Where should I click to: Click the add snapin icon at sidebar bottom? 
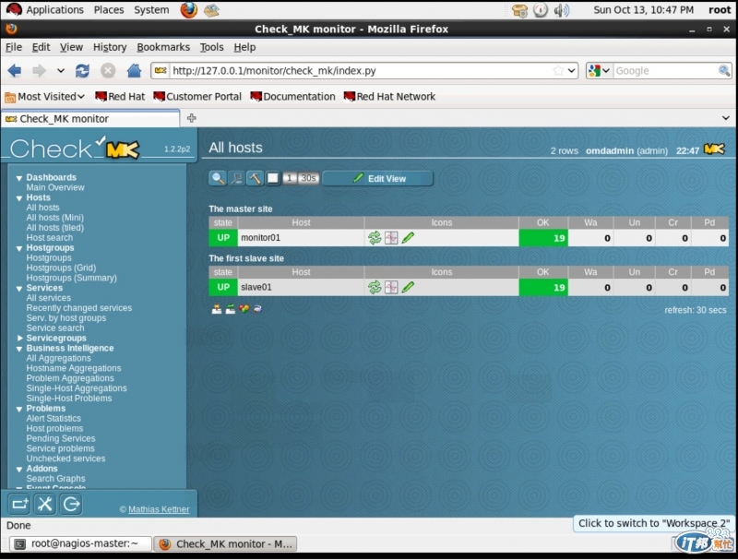pos(19,504)
